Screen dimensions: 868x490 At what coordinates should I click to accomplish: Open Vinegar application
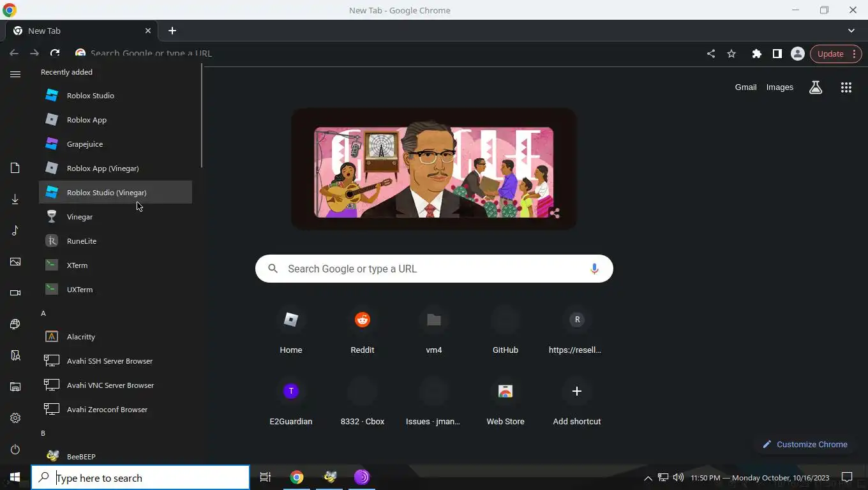(115, 217)
